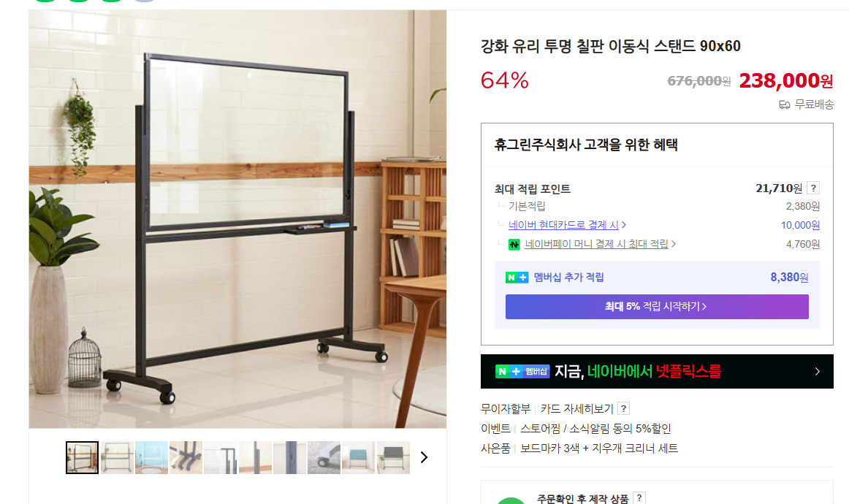The height and width of the screenshot is (504, 849).
Task: Select the caster wheel close-up thumbnail
Action: 324,457
